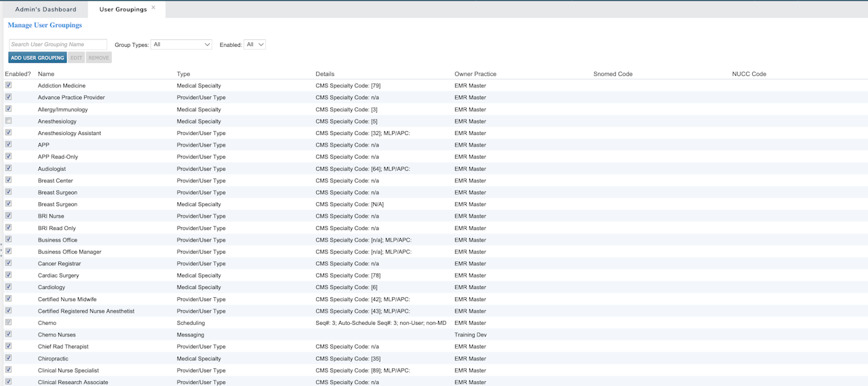Open the Group Types dropdown

pos(181,45)
